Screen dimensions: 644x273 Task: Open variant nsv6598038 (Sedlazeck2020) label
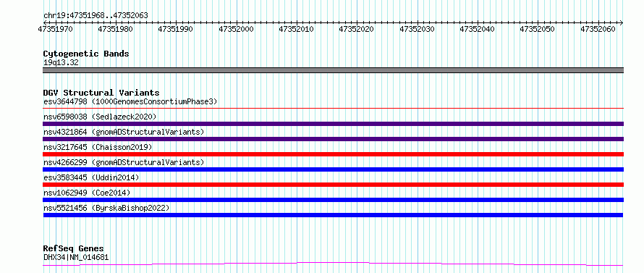point(100,117)
